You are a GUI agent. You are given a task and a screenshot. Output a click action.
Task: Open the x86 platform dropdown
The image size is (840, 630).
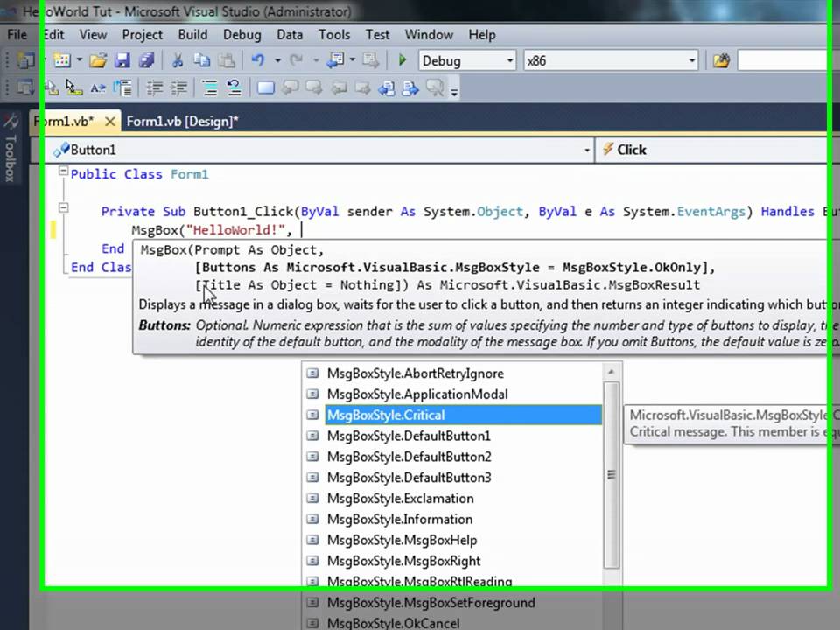(611, 60)
